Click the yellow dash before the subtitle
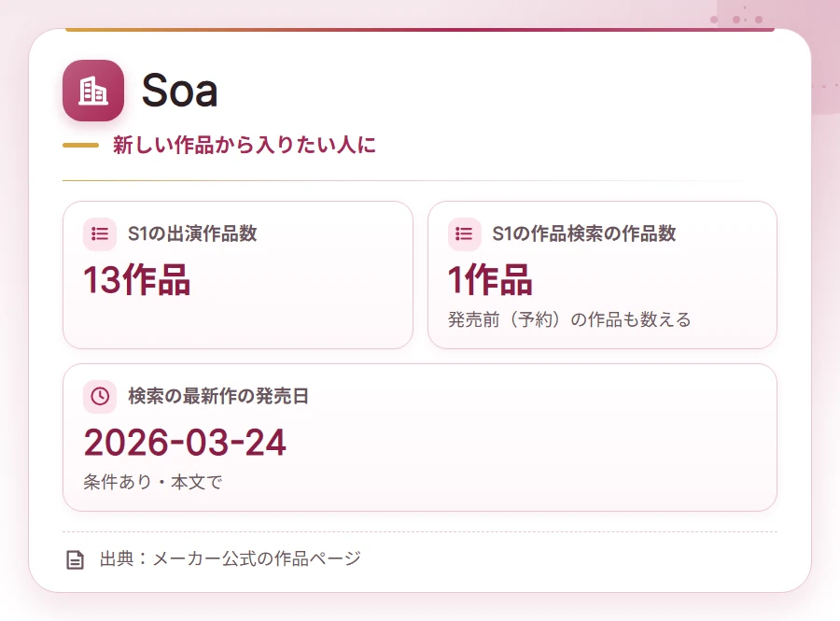The image size is (840, 621). [81, 145]
